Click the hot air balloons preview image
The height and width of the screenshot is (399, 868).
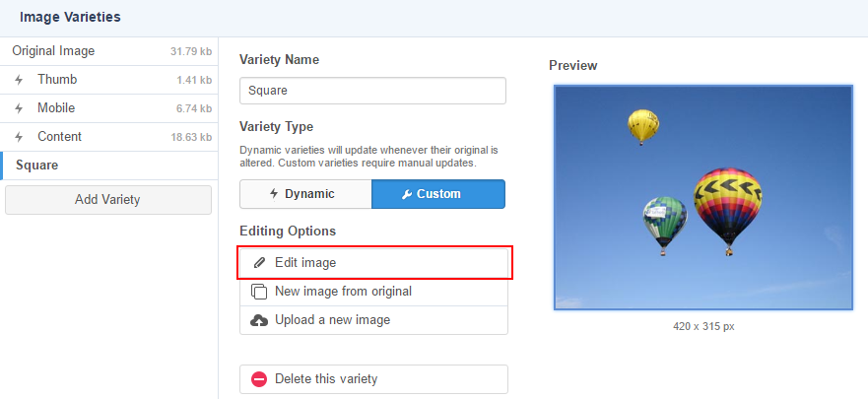[x=703, y=198]
